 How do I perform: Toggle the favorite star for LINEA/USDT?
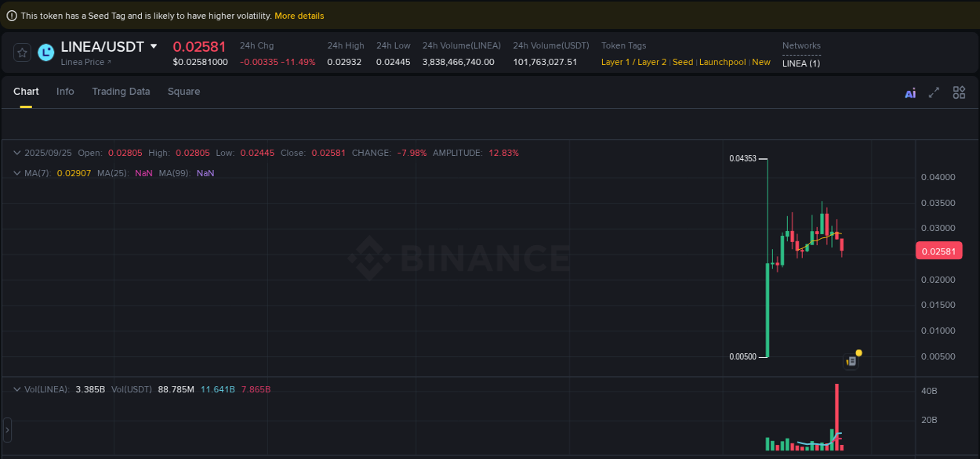pyautogui.click(x=21, y=52)
